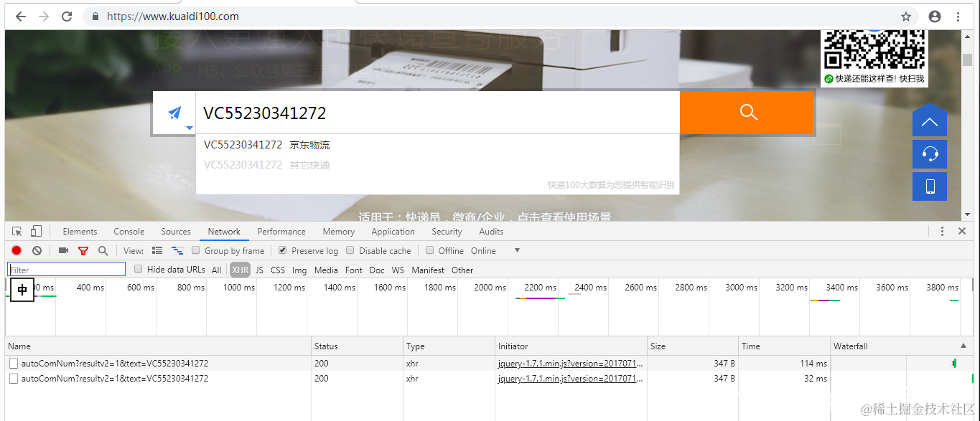Viewport: 980px width, 421px height.
Task: Filter requests by Media
Action: (326, 270)
